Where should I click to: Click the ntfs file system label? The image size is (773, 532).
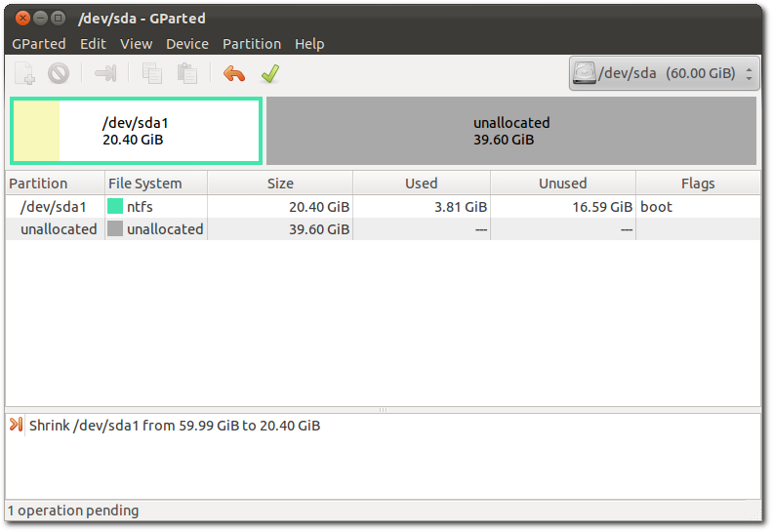point(140,207)
